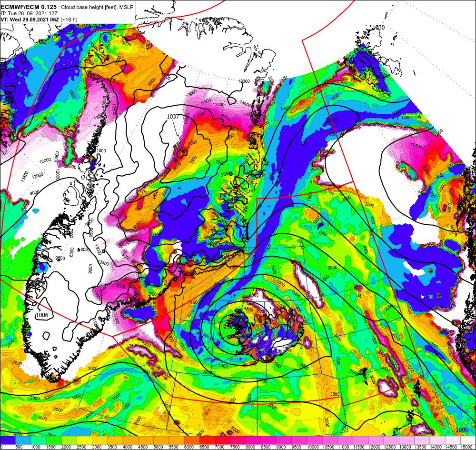The image size is (476, 450).
Task: Click the 1006 pressure label over Greenland
Action: point(42,315)
